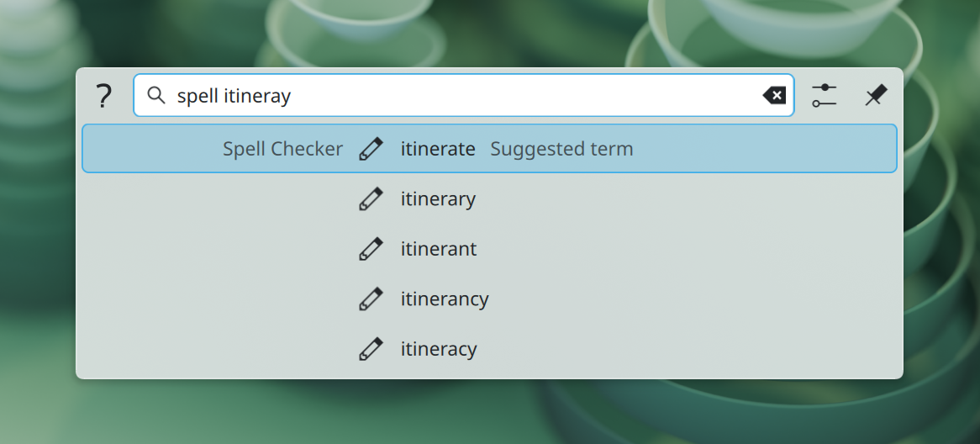Click the pencil icon beside itinerant

coord(371,249)
